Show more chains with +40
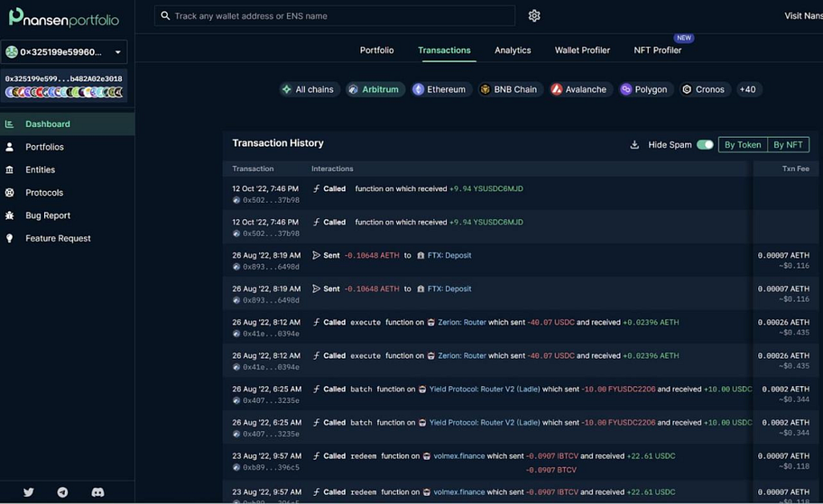Image resolution: width=823 pixels, height=504 pixels. coord(747,89)
